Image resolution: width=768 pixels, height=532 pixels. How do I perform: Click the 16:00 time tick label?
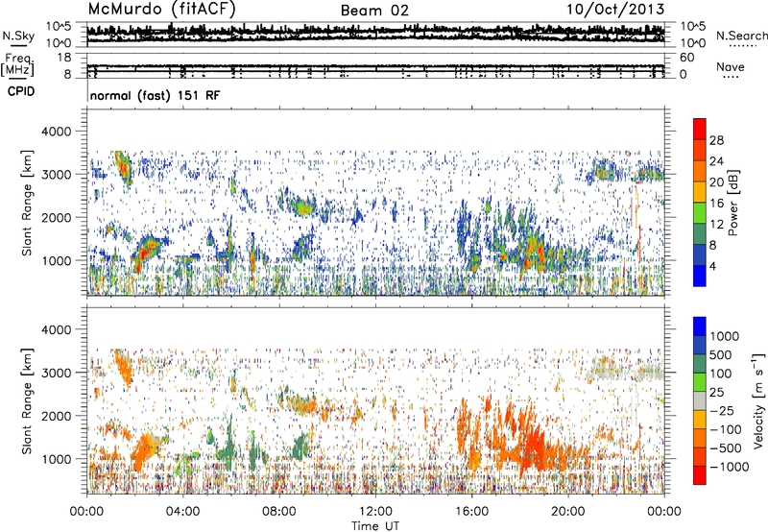[471, 512]
